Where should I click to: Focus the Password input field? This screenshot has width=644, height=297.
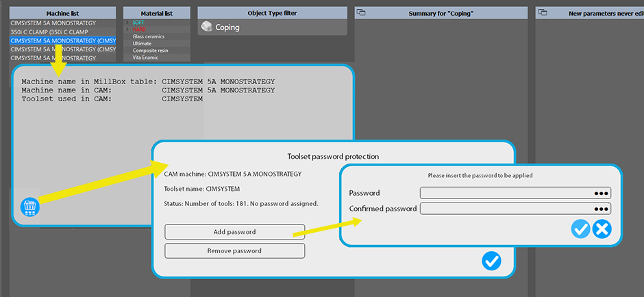[515, 193]
